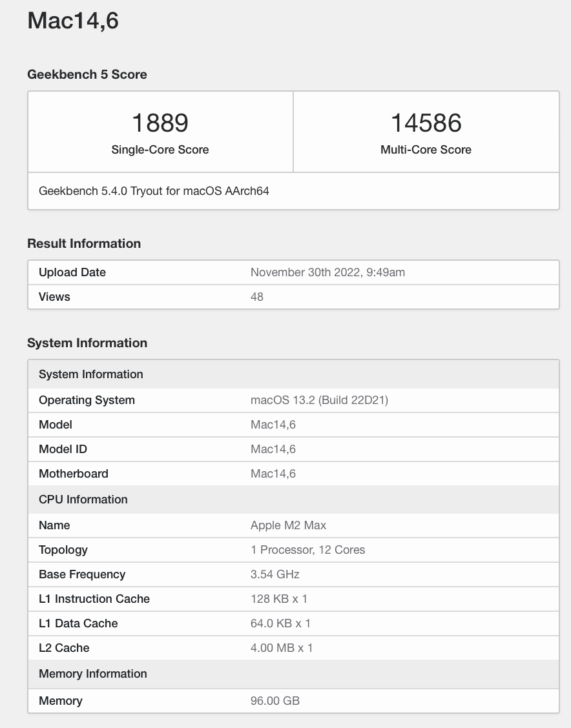The height and width of the screenshot is (728, 571).
Task: Select the Base Frequency 3.54 GHz value
Action: tap(275, 574)
